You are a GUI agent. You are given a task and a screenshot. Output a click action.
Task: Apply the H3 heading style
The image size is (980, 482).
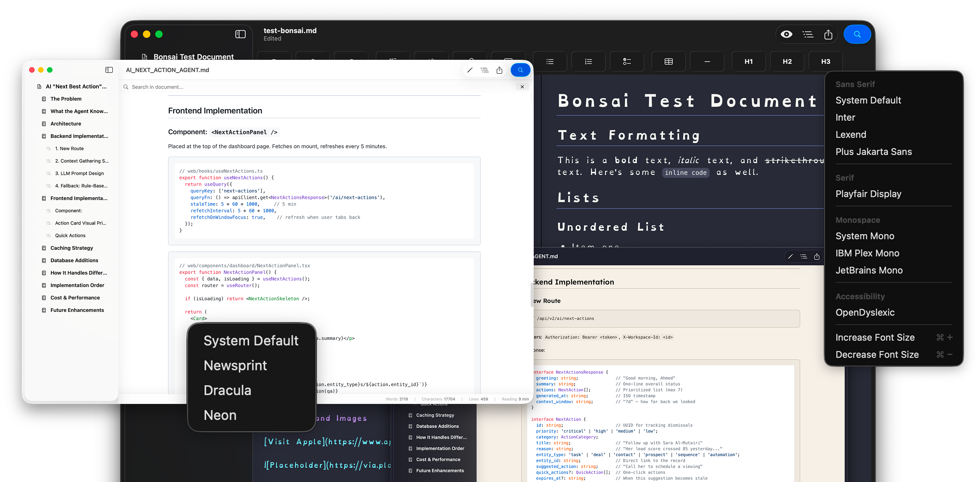pos(825,61)
